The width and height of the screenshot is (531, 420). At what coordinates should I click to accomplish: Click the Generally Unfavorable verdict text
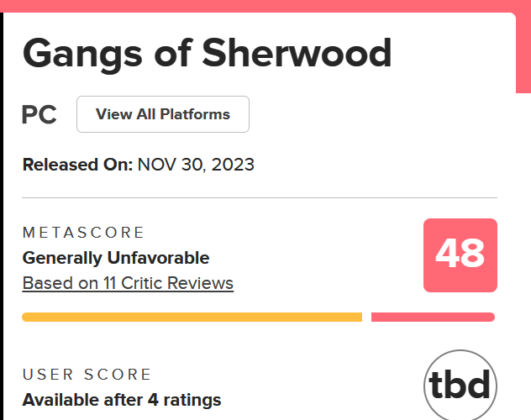point(116,258)
